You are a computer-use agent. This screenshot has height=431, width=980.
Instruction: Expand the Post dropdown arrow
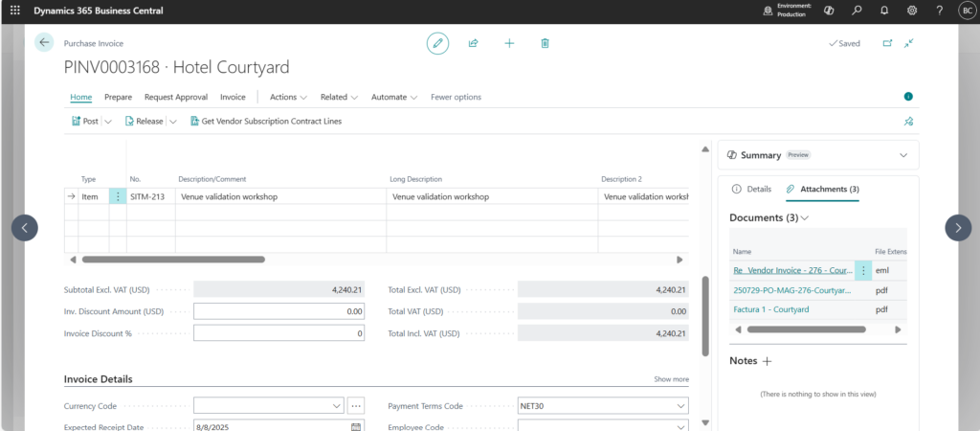pyautogui.click(x=107, y=122)
